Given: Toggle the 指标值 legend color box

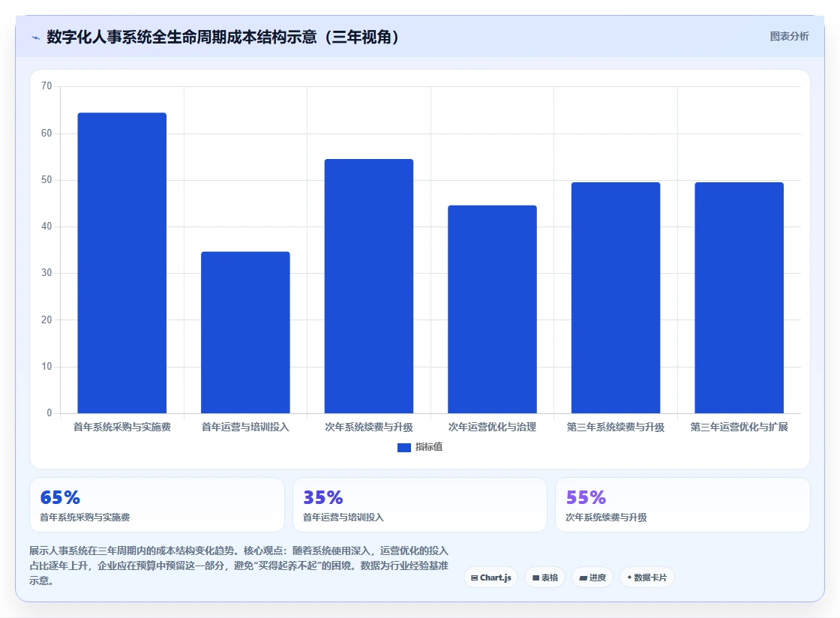Looking at the screenshot, I should [404, 447].
